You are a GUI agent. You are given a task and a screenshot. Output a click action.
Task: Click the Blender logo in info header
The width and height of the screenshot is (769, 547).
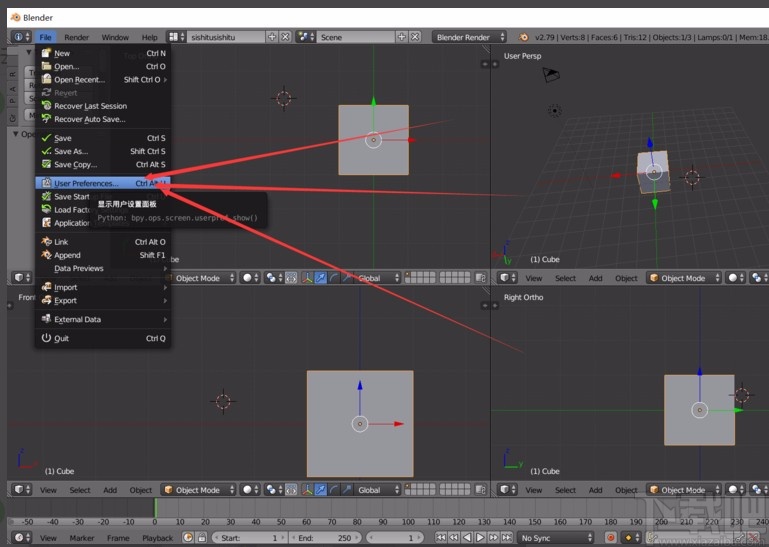523,37
